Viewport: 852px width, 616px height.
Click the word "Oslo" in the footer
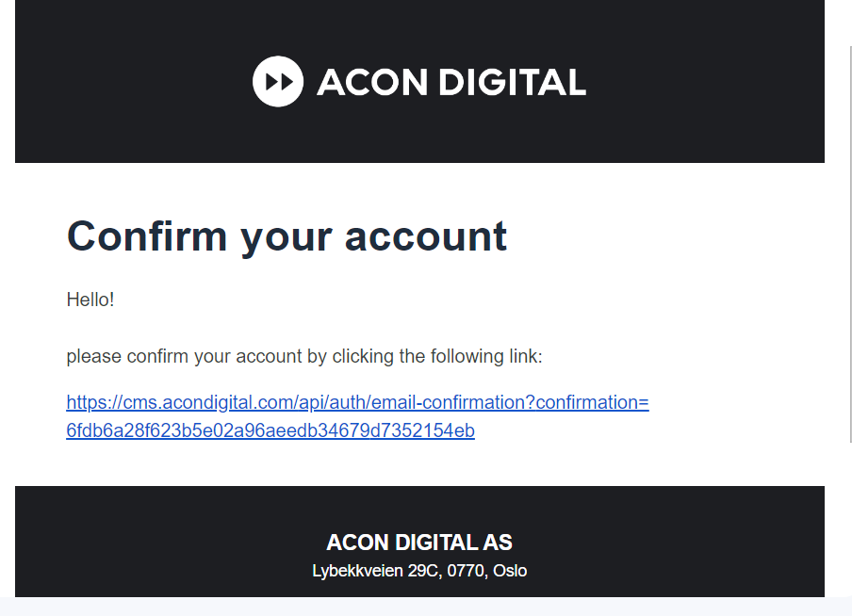click(510, 571)
